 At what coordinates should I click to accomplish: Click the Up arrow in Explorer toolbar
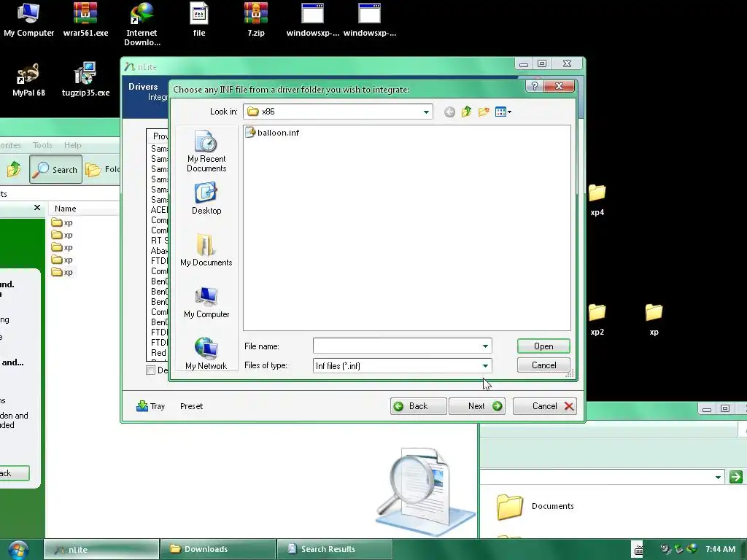point(14,169)
